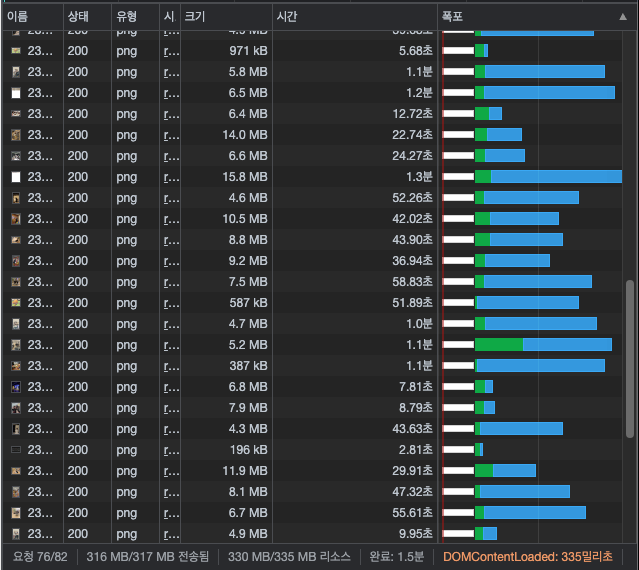Select the thumbnail in the 4.9 MB row
The width and height of the screenshot is (639, 570).
tap(16, 534)
